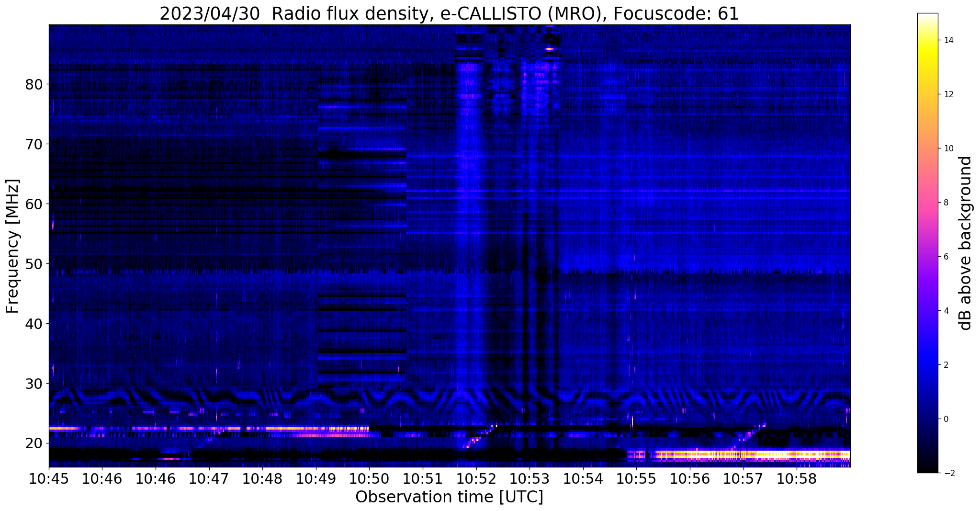
Task: Click the plot title text
Action: coord(449,13)
